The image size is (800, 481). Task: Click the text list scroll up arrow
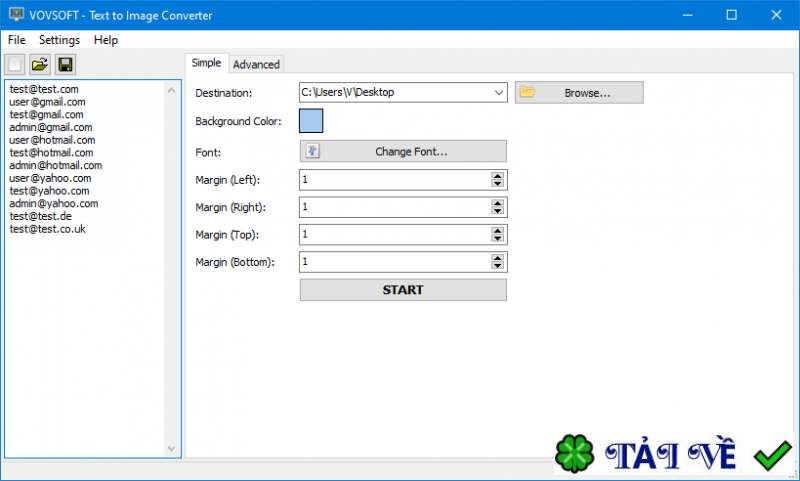[171, 90]
